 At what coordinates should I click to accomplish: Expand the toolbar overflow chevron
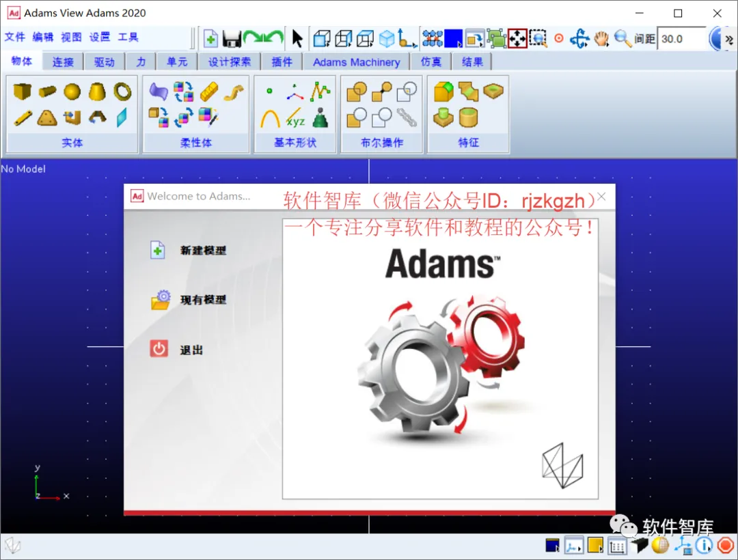pos(729,40)
